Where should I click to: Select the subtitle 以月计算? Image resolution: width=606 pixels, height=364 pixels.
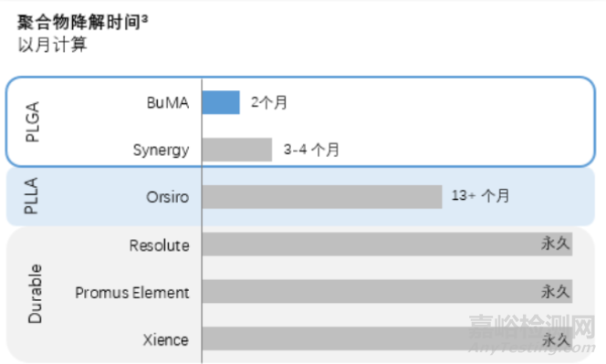pos(53,45)
